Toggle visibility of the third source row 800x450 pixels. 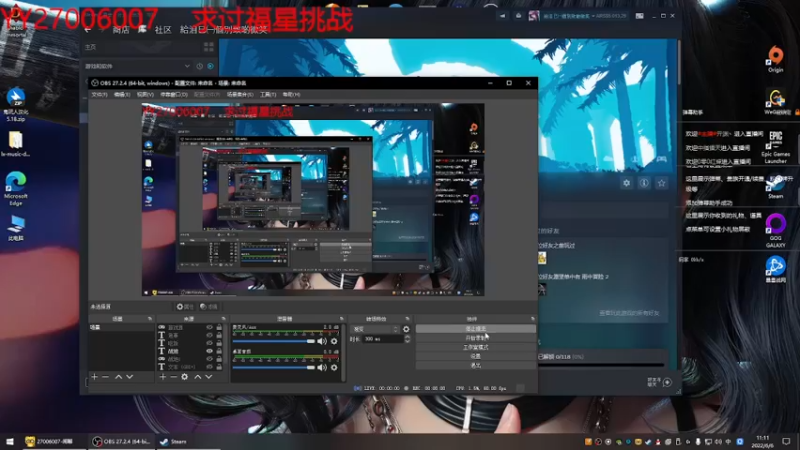(x=209, y=343)
